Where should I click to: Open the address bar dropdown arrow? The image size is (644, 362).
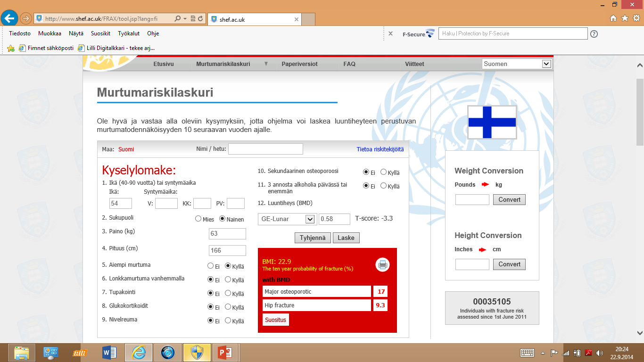pyautogui.click(x=185, y=19)
